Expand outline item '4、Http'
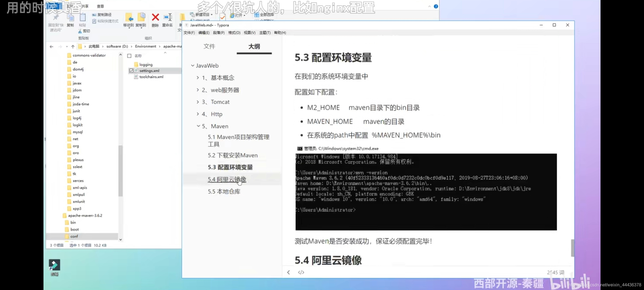This screenshot has width=644, height=290. (x=198, y=114)
